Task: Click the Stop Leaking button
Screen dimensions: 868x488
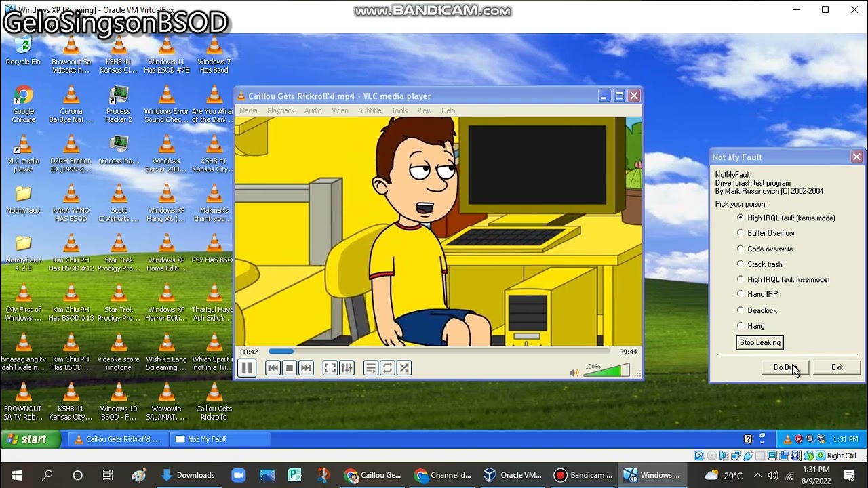Action: 760,342
